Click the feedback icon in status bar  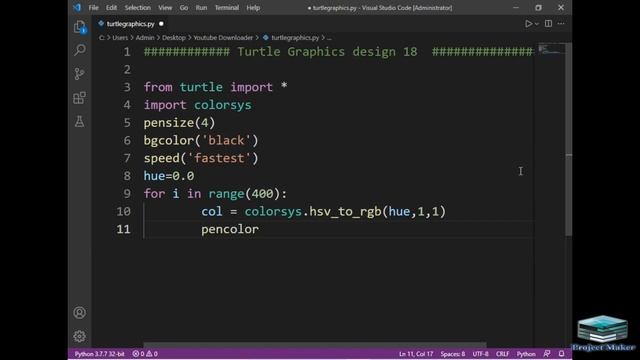click(x=547, y=354)
